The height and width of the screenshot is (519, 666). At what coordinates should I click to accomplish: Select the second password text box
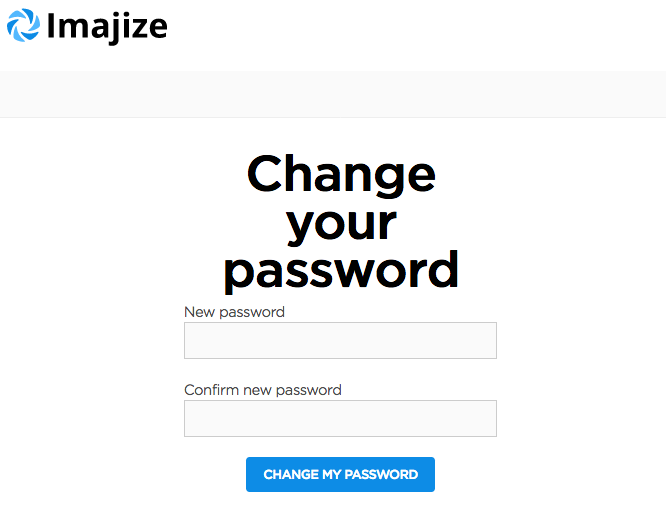click(x=340, y=418)
